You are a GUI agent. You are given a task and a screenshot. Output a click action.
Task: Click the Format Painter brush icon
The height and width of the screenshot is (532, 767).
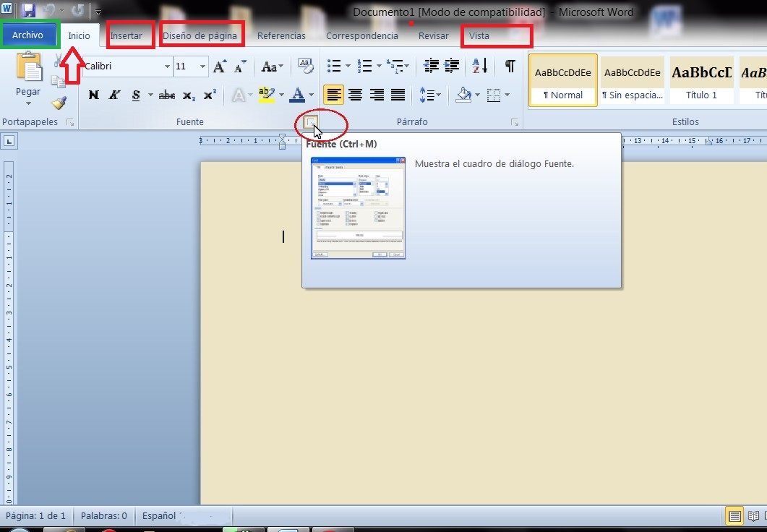pyautogui.click(x=59, y=103)
